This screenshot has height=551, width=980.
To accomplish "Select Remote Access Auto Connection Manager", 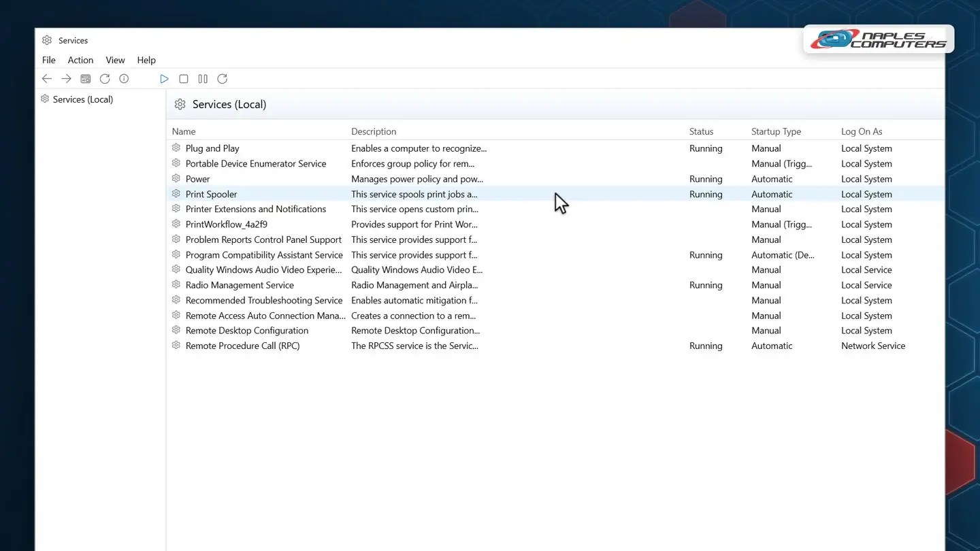I will point(265,316).
